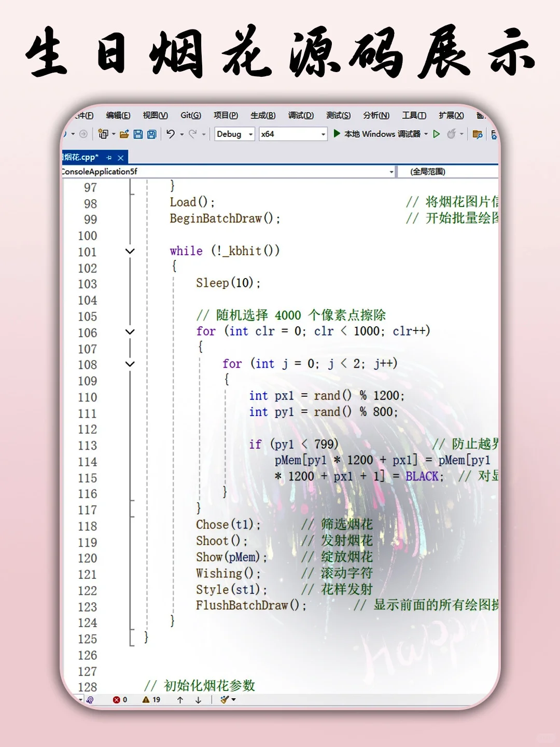Click the Wishing() call
The image size is (560, 747).
coord(228,573)
